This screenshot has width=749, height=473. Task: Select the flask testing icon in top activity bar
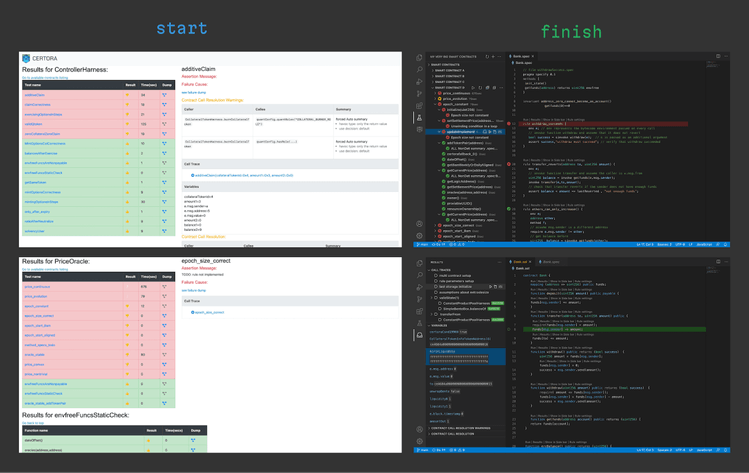[x=419, y=118]
